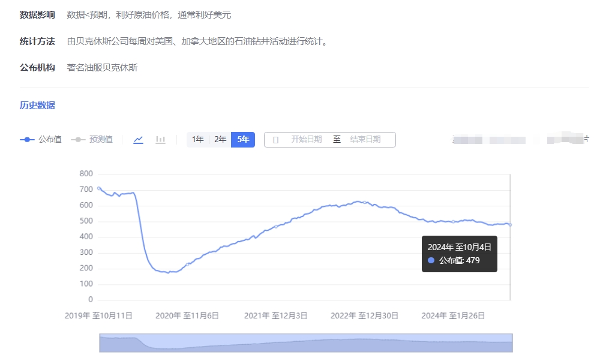Image resolution: width=594 pixels, height=364 pixels.
Task: Click the first data point near 700
Action: [x=99, y=188]
